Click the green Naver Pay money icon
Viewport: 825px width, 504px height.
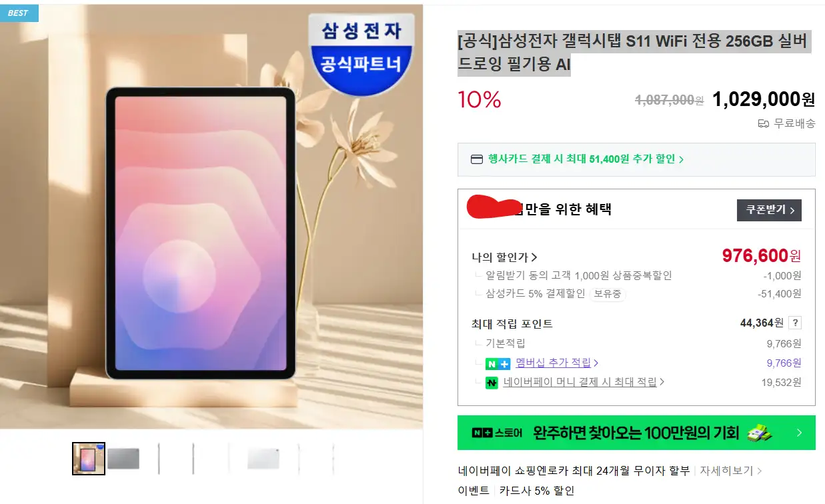point(492,383)
